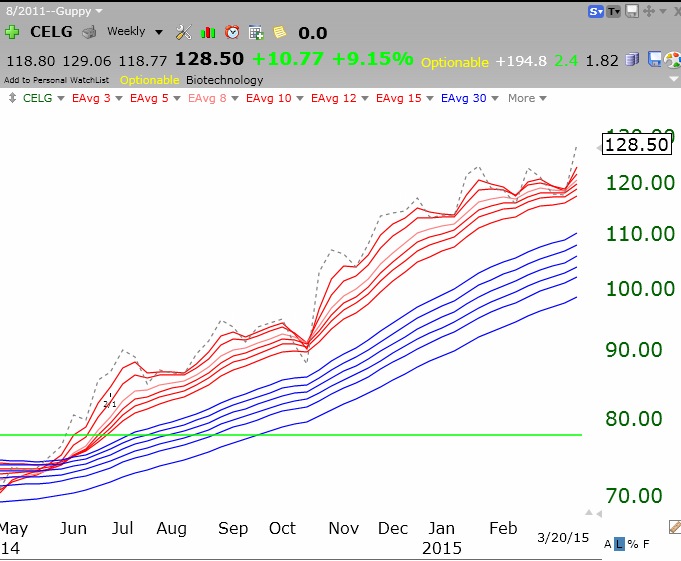Screen dimensions: 681x561
Task: Click the 129.06 high price value
Action: pos(87,61)
